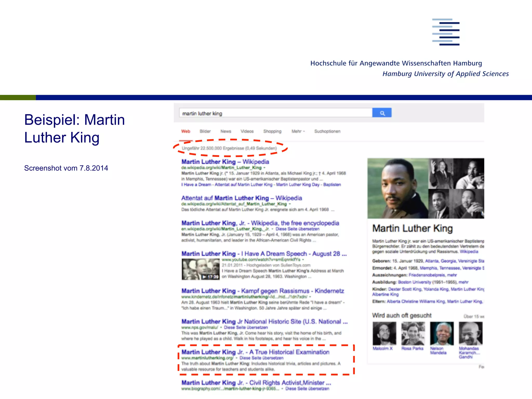Click 'Screenshot vom 7.8.2014' caption text

[66, 168]
